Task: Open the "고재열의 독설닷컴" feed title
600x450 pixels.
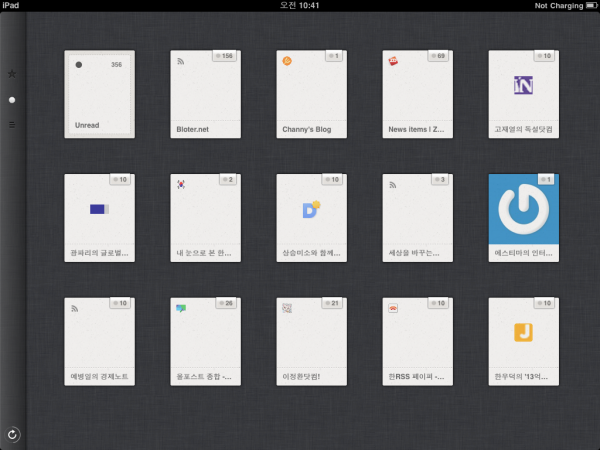Action: click(x=523, y=129)
